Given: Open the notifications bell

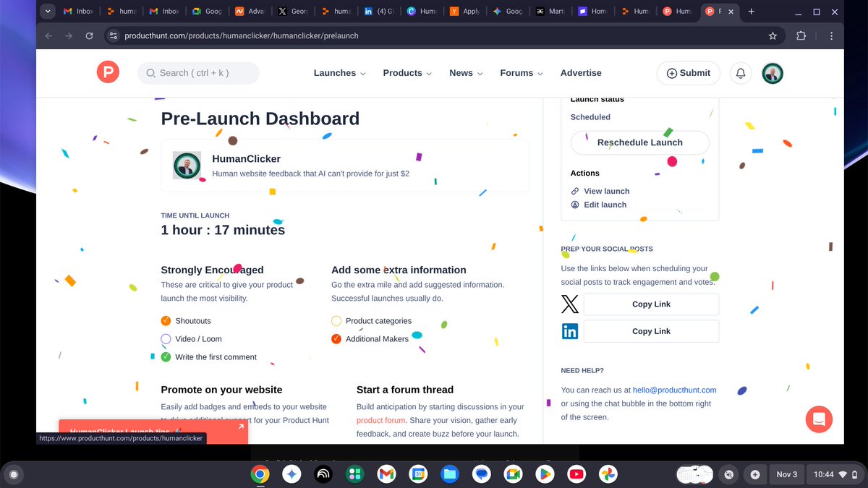Looking at the screenshot, I should [x=741, y=73].
